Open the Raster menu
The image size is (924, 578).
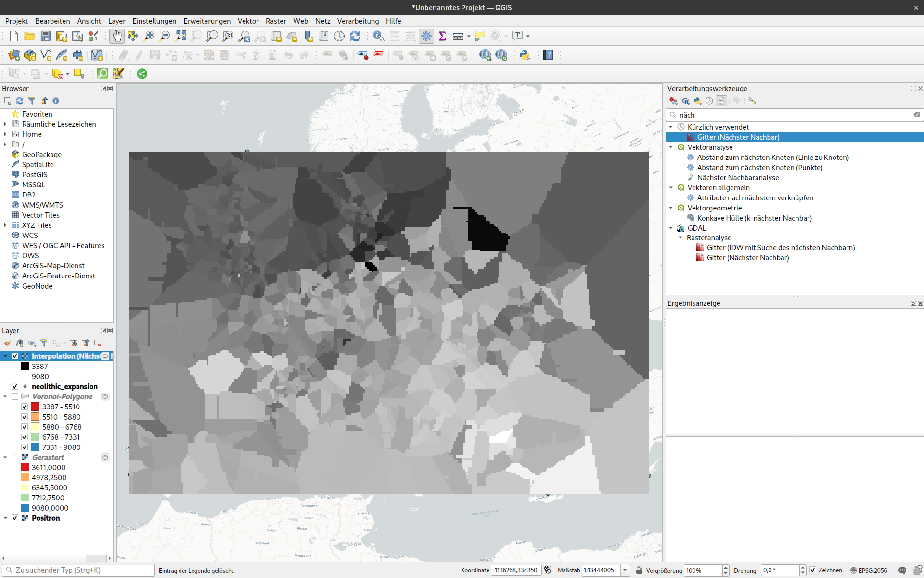pyautogui.click(x=275, y=21)
